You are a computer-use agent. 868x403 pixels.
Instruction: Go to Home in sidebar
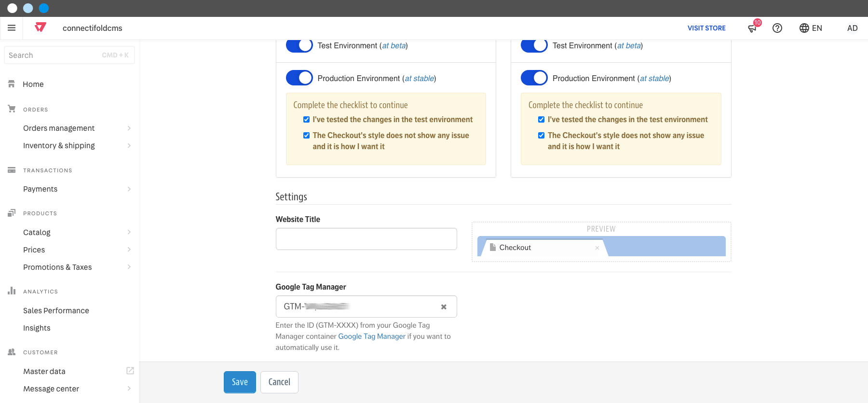[x=33, y=84]
